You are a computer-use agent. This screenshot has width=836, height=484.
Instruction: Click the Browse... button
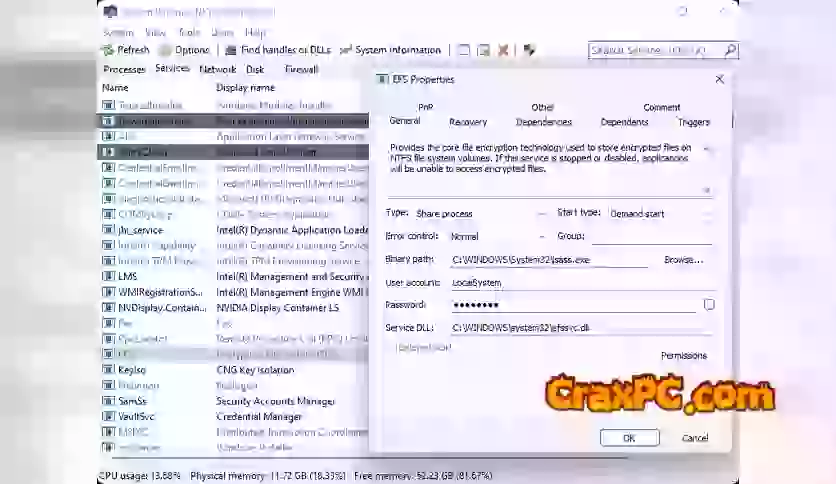(x=684, y=260)
